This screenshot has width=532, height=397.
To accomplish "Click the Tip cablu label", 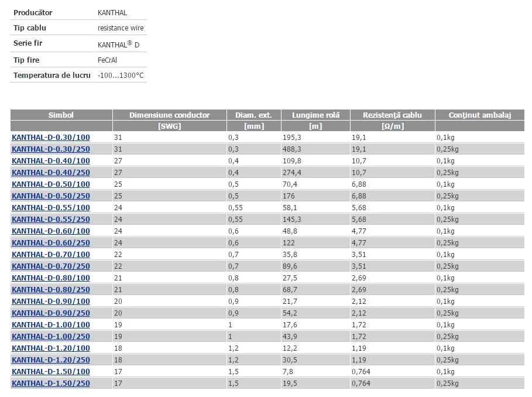I will coord(30,28).
